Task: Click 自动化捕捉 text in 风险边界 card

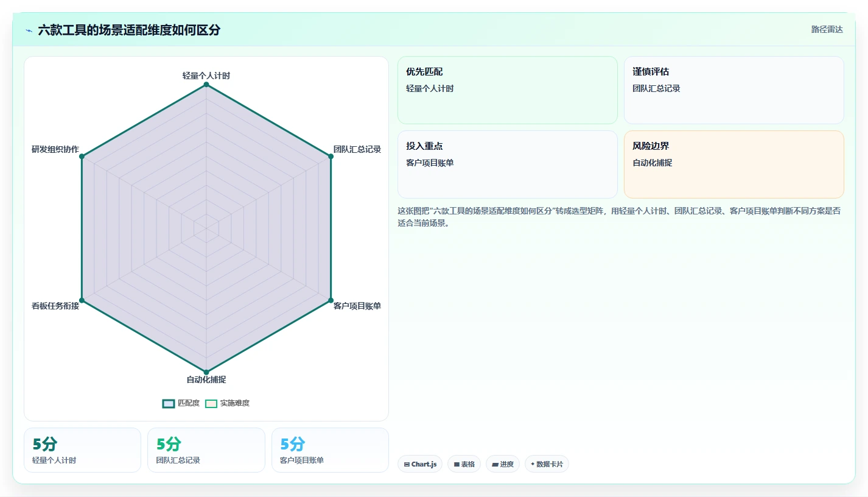Action: tap(653, 163)
